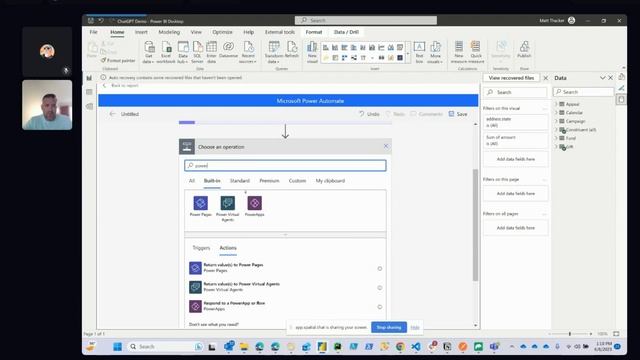Open Visual Studio Code from taskbar

416,347
